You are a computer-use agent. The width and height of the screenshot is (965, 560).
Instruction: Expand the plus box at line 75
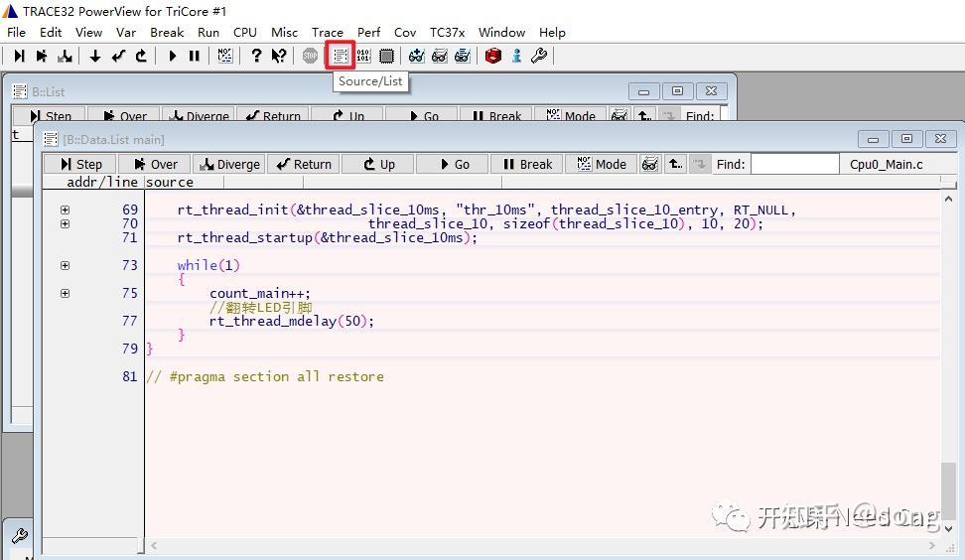(x=65, y=293)
